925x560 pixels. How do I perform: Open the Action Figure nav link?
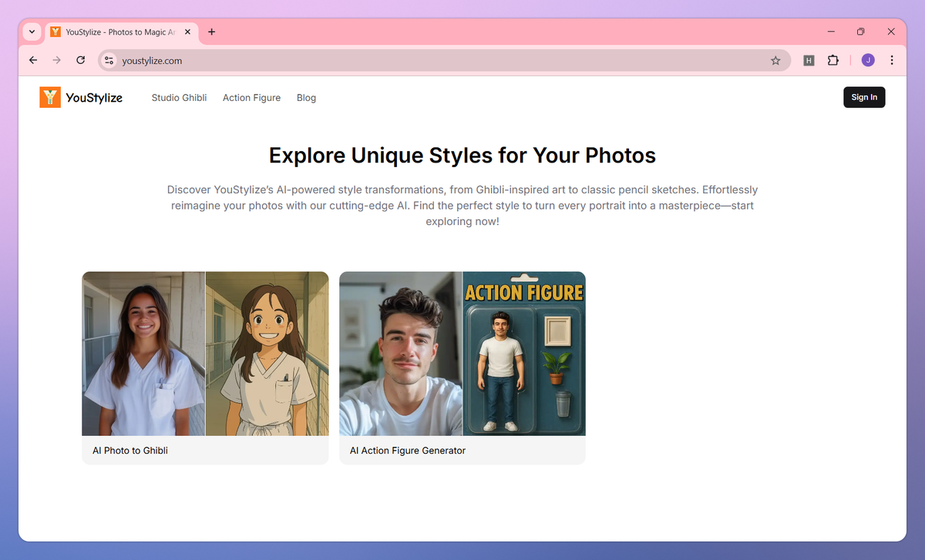point(251,98)
